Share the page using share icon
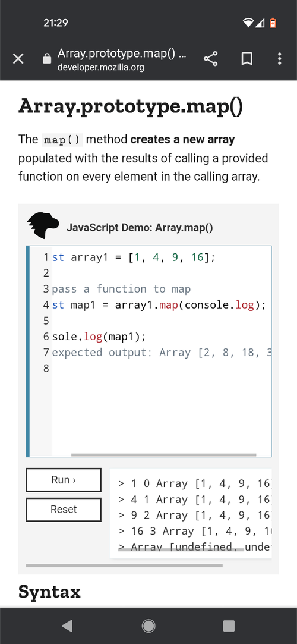297x644 pixels. pos(211,59)
